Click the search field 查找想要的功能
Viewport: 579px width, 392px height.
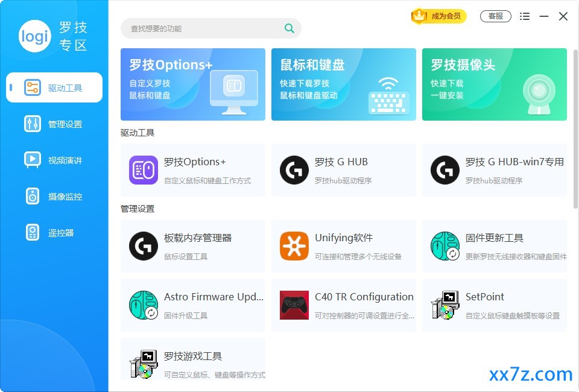click(x=211, y=28)
